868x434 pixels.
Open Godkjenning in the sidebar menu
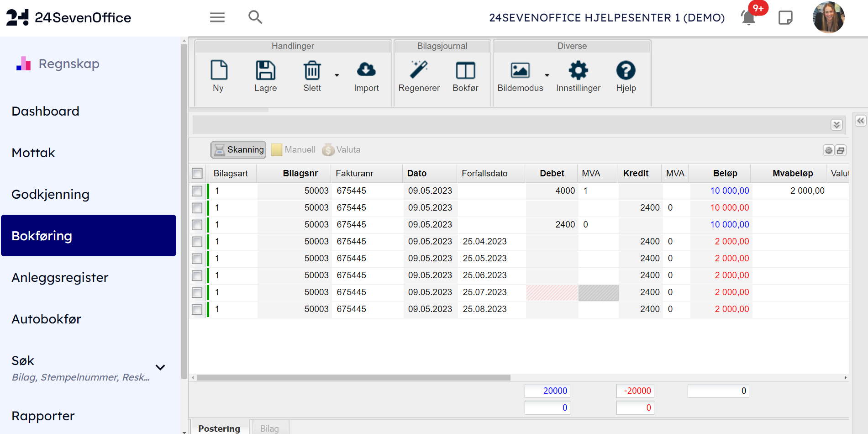pyautogui.click(x=50, y=195)
